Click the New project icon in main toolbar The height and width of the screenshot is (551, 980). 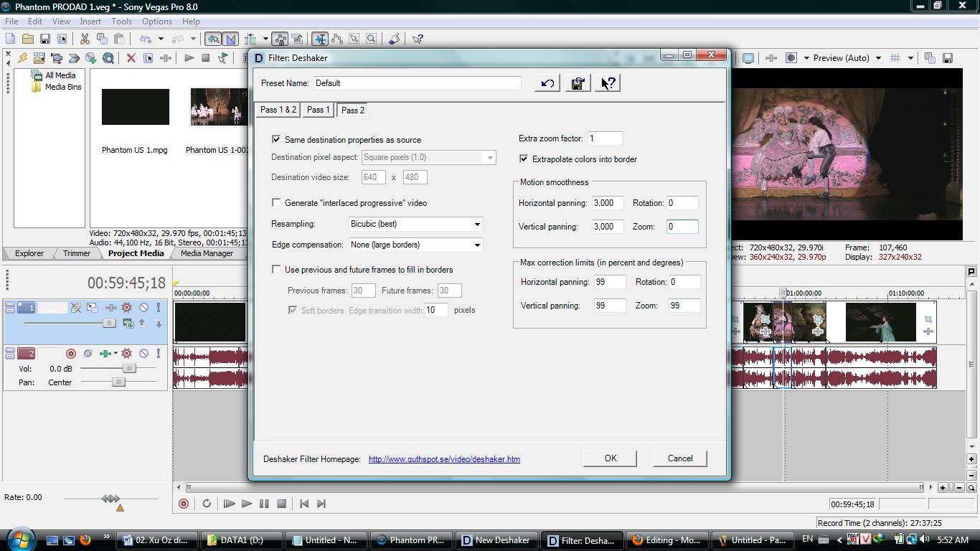[11, 39]
